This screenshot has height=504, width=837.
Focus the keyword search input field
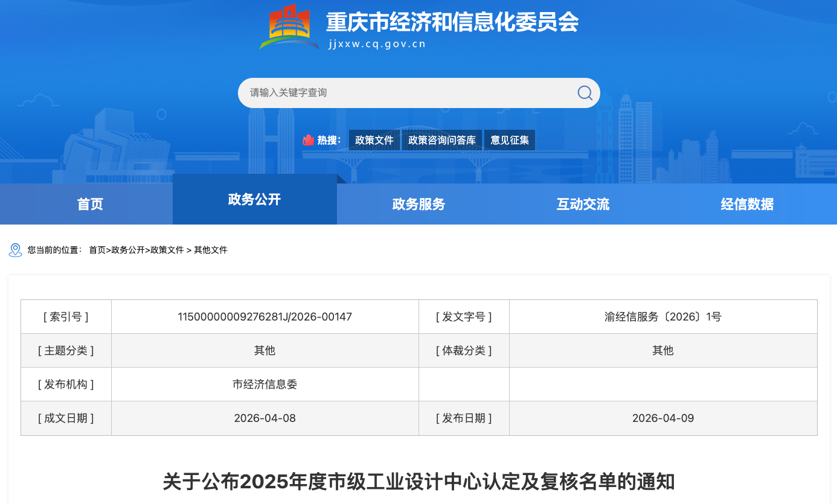pyautogui.click(x=405, y=93)
